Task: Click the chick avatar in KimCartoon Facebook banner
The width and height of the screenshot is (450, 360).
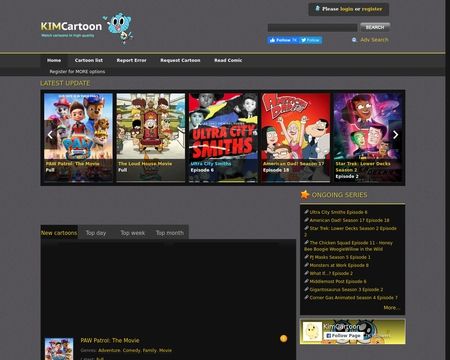Action: [312, 331]
